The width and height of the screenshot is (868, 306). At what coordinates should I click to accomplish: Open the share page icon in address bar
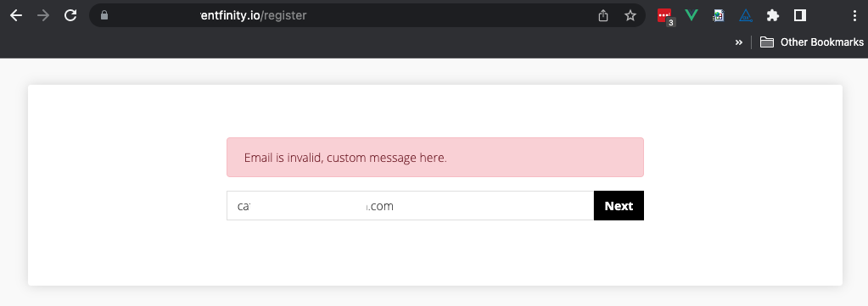coord(603,15)
